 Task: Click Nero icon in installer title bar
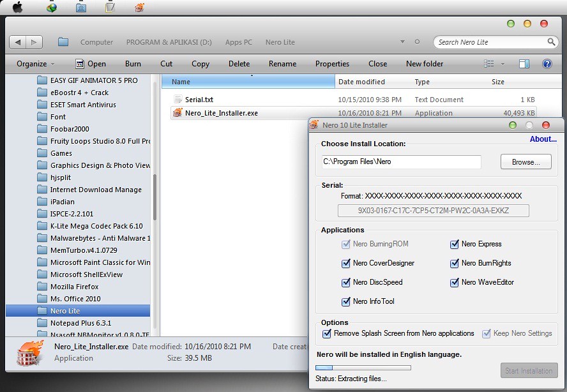[x=314, y=125]
